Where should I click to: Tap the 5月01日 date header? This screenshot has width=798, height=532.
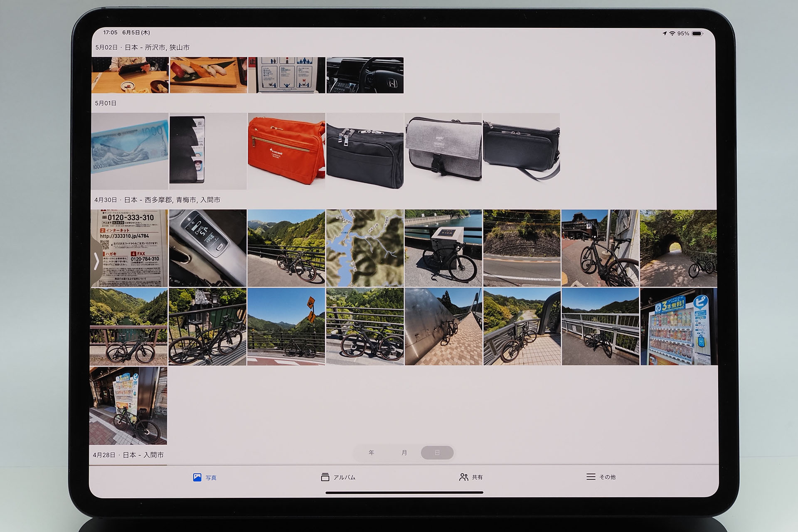(106, 103)
